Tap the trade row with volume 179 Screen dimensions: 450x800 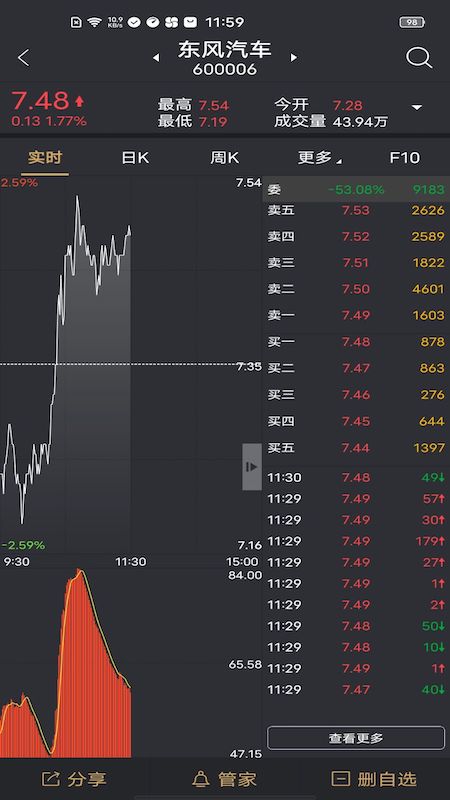(356, 541)
